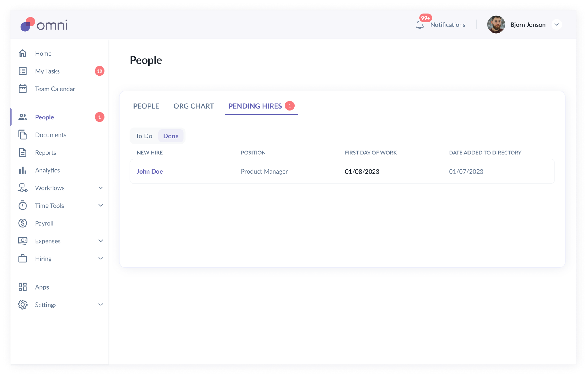Switch to the To Do toggle
The height and width of the screenshot is (376, 588).
144,136
